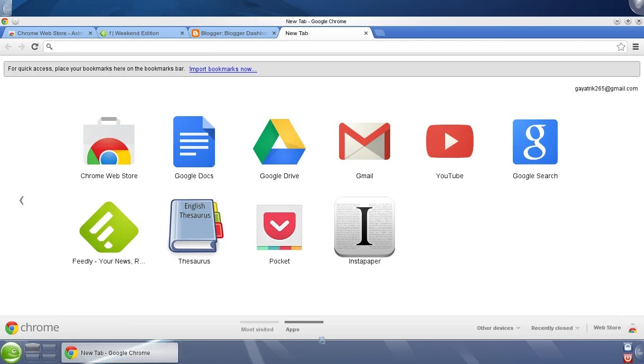This screenshot has width=644, height=364.
Task: Expand the Other devices dropdown
Action: tap(499, 328)
